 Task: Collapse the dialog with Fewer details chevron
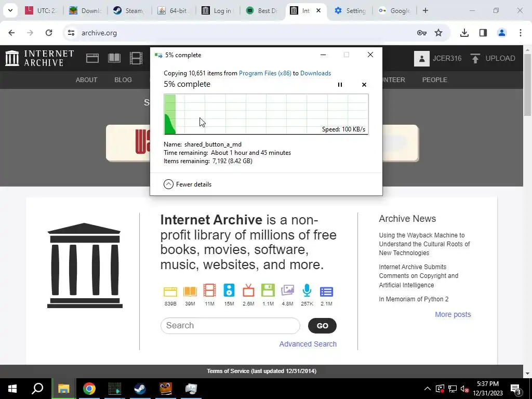(169, 184)
